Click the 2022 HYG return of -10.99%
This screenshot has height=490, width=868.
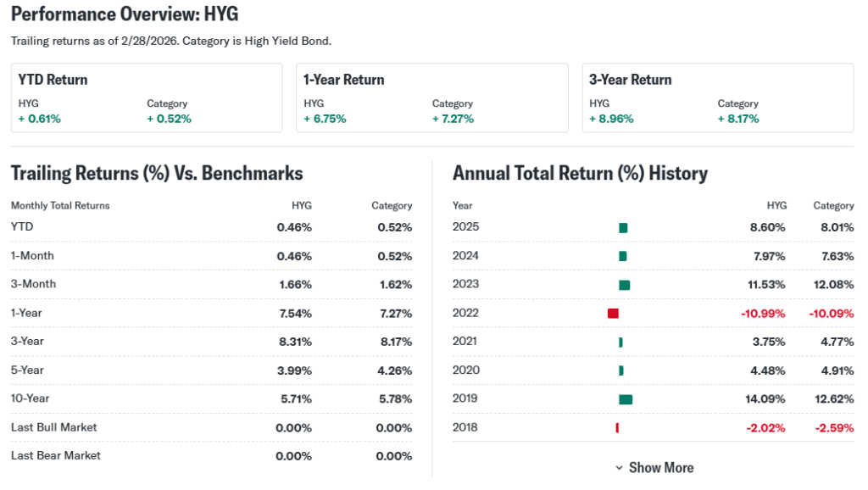click(x=763, y=313)
